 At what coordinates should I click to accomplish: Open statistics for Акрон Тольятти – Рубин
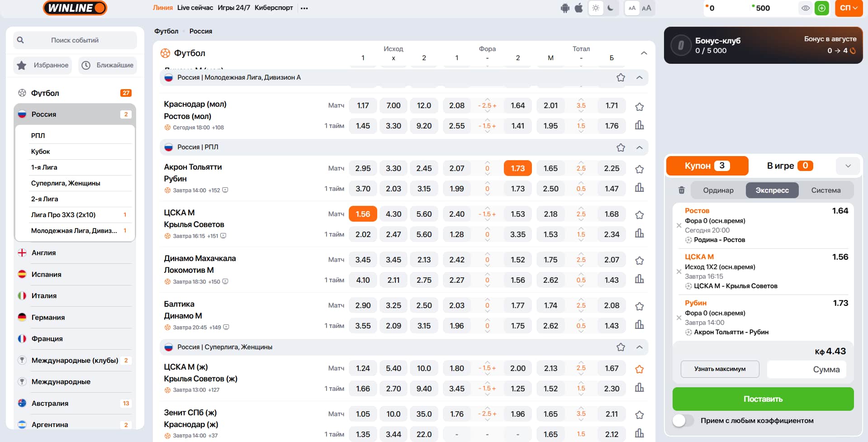point(639,187)
